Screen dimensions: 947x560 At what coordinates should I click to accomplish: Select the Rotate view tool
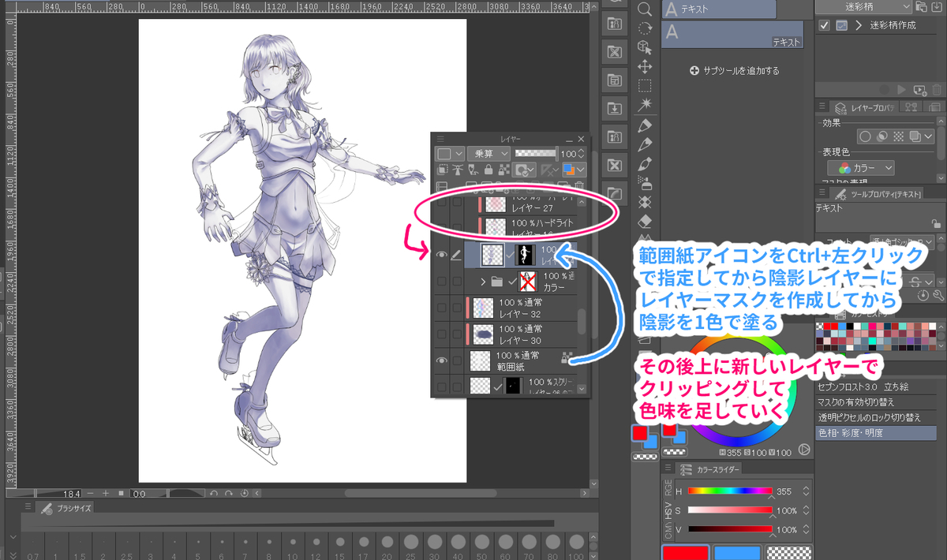click(645, 28)
